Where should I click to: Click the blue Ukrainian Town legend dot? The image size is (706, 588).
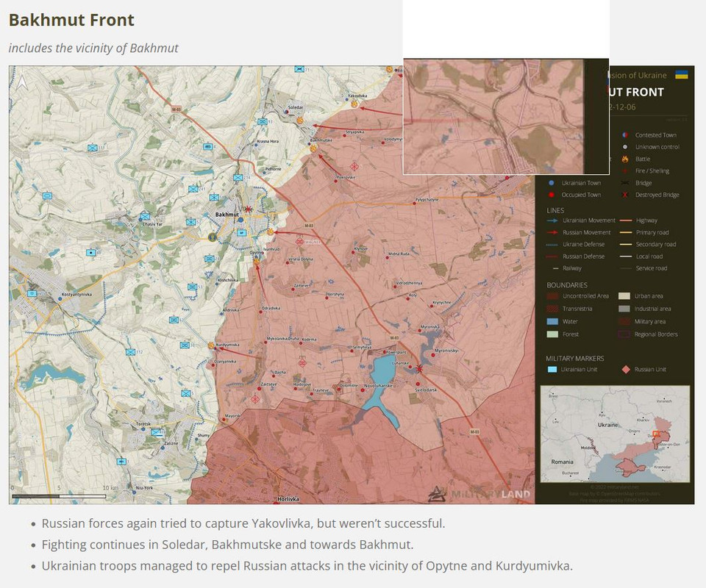pyautogui.click(x=552, y=183)
